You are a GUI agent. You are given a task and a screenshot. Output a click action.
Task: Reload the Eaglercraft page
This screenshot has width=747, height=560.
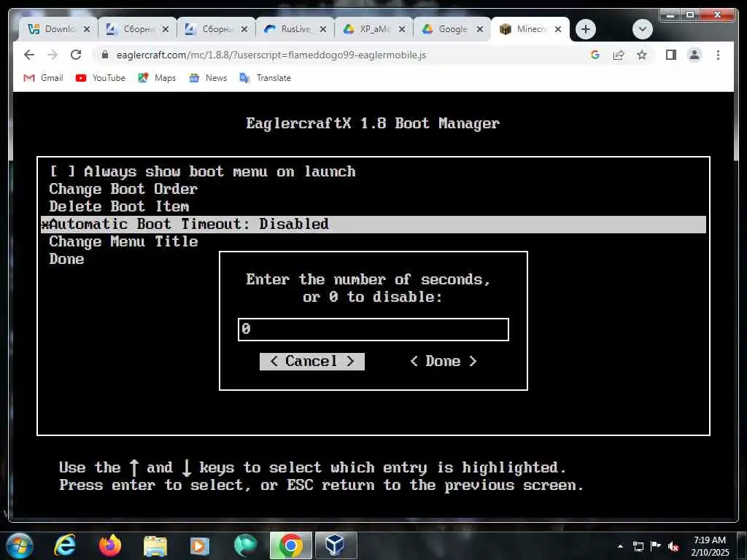[x=76, y=55]
